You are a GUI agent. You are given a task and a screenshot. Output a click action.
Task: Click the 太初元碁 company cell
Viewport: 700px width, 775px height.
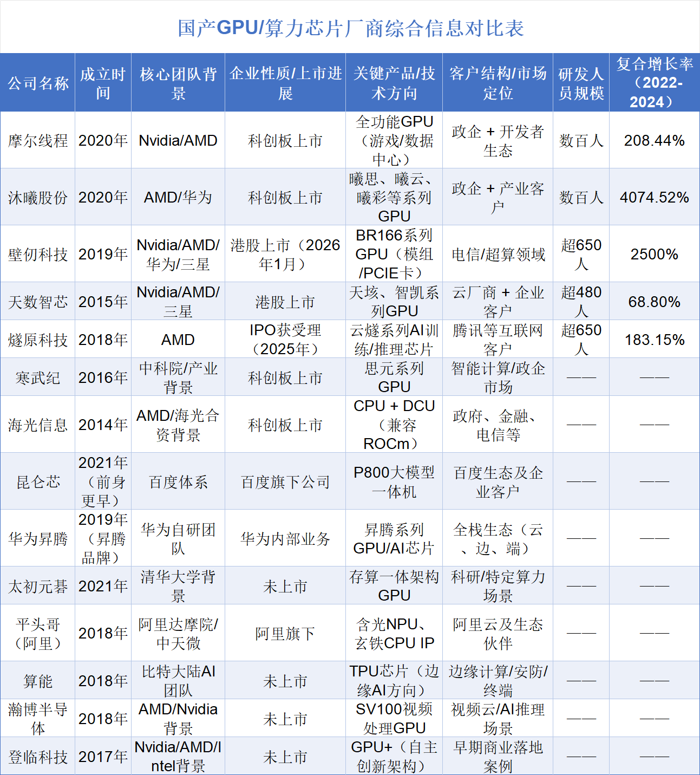pyautogui.click(x=38, y=585)
